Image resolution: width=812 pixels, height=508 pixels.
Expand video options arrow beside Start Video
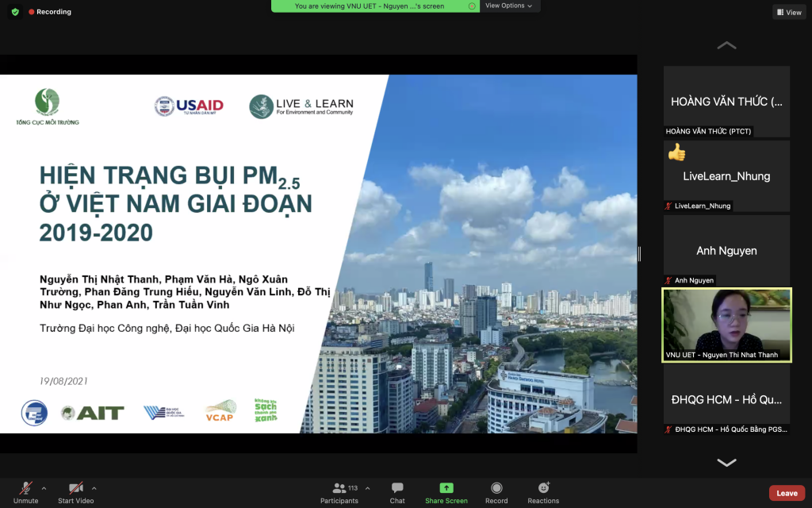click(94, 488)
